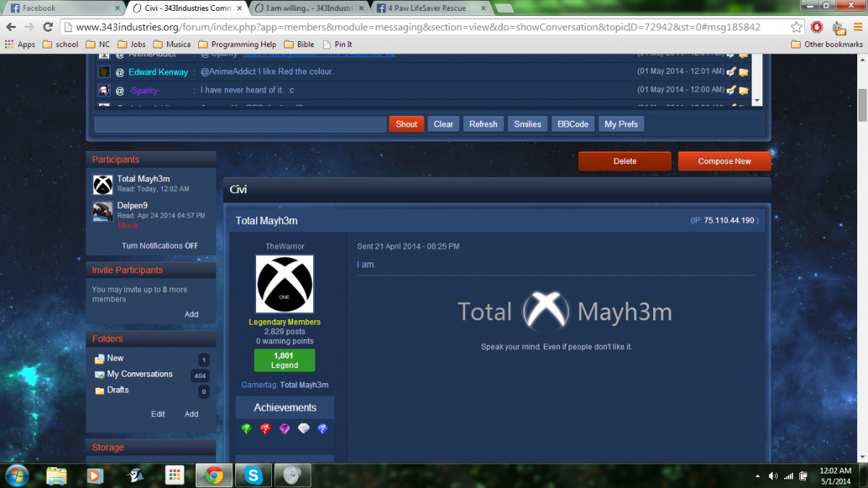Image resolution: width=868 pixels, height=488 pixels.
Task: Click the green gem achievement icon
Action: point(247,429)
